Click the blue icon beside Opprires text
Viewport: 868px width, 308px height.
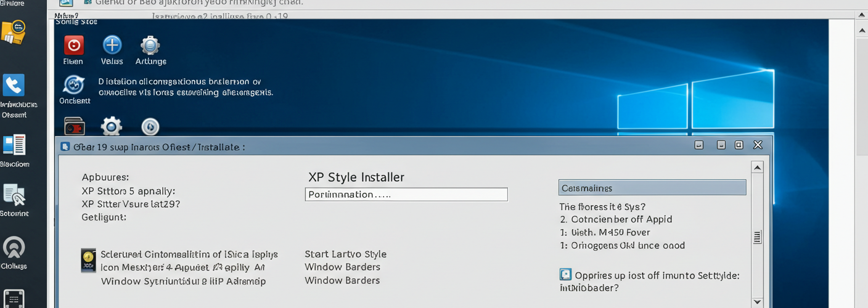coord(565,275)
